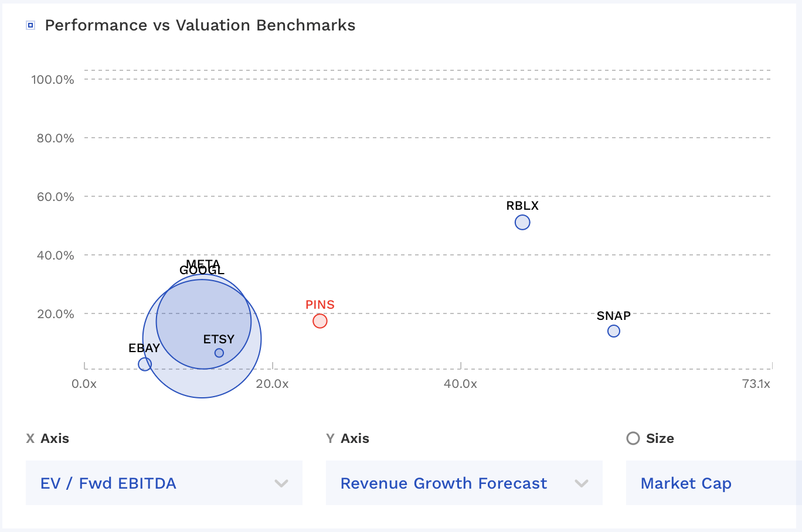802x532 pixels.
Task: Switch focus to the X Axis section
Action: (x=48, y=438)
